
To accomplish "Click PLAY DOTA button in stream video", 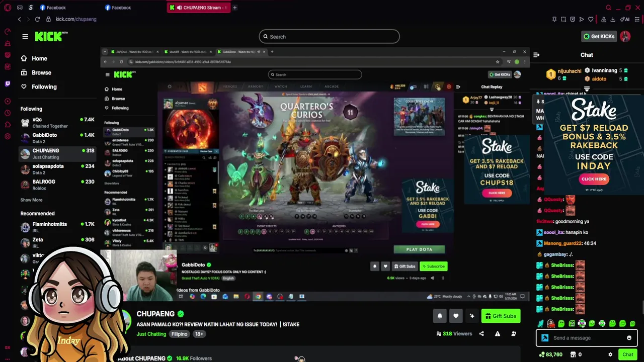I will point(419,249).
